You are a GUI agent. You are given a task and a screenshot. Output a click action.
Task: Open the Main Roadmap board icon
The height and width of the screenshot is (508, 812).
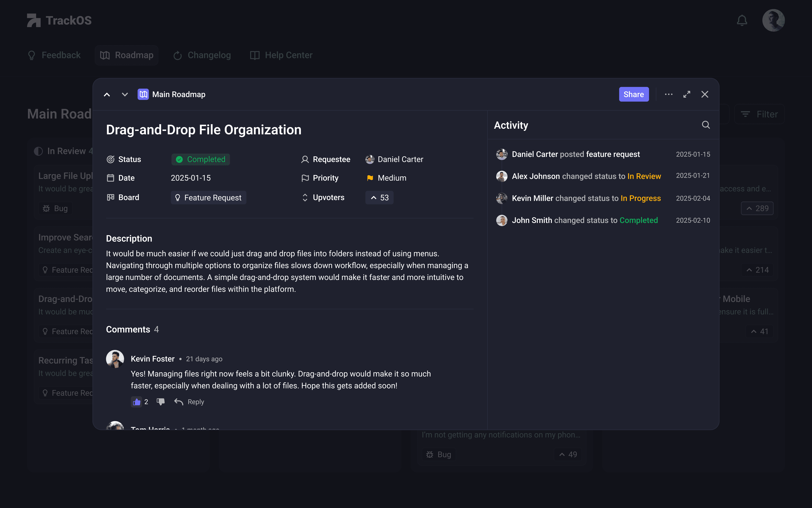tap(143, 94)
